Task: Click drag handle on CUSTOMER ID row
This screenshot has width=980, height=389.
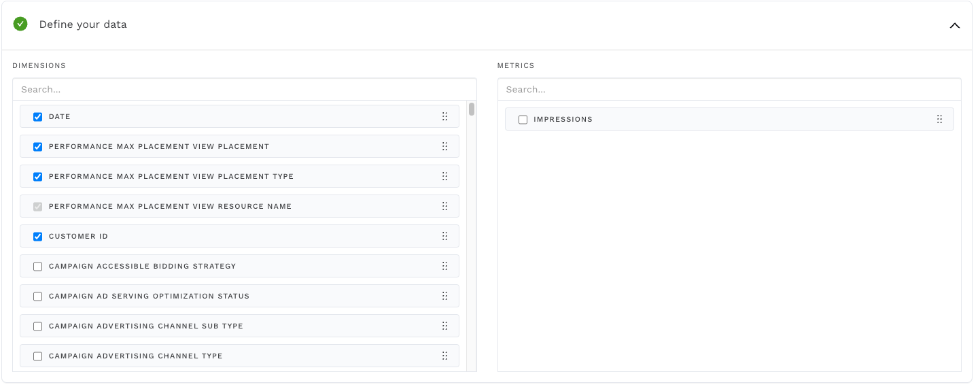Action: (x=444, y=236)
